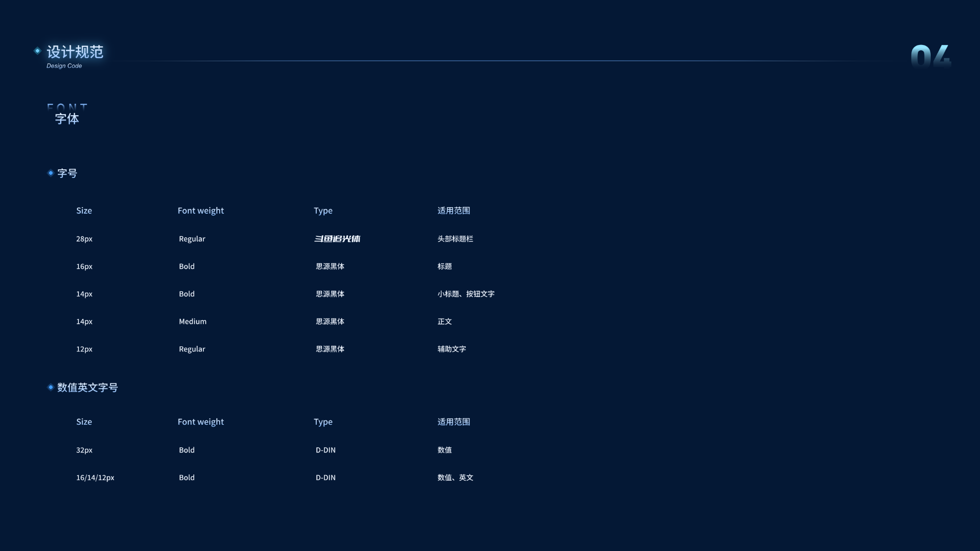Select the 正文 usage label

[445, 321]
